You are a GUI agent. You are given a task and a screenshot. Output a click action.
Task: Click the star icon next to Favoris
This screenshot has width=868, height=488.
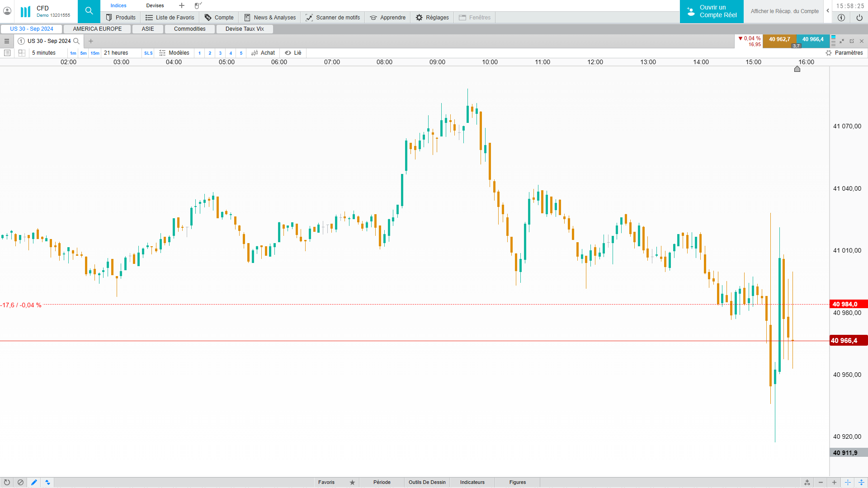(x=352, y=482)
